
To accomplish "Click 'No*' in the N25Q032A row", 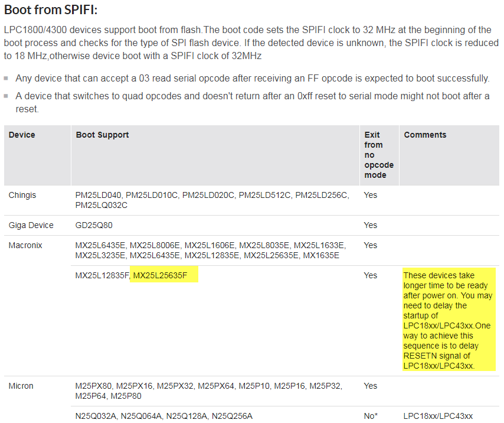I will (371, 416).
